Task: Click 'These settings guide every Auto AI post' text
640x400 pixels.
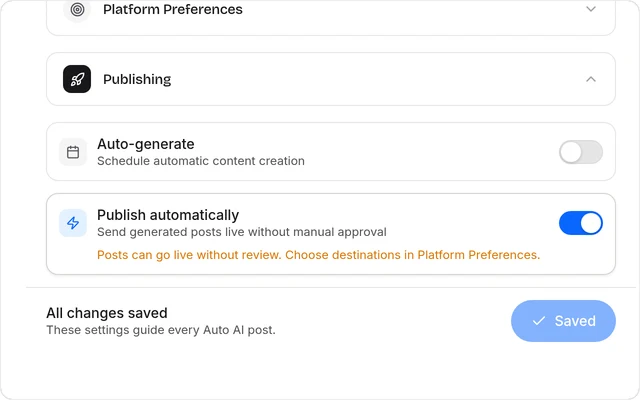Action: tap(161, 330)
